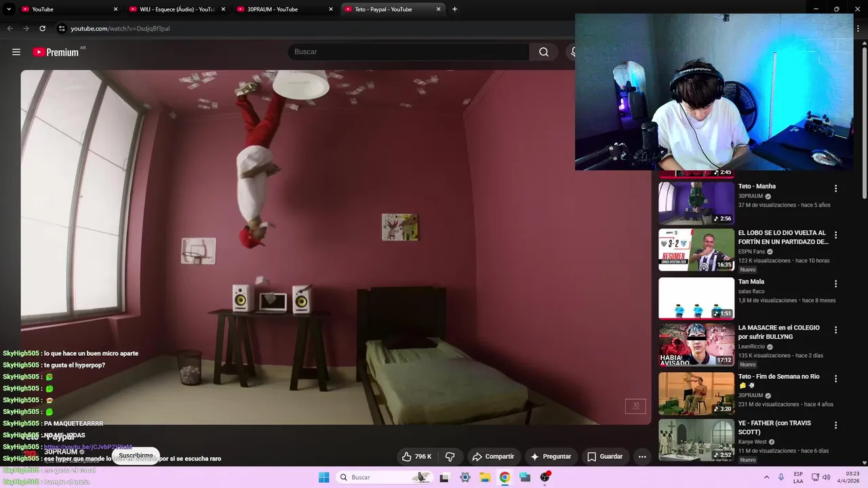Subscribe using the Suscribirme button

[136, 456]
